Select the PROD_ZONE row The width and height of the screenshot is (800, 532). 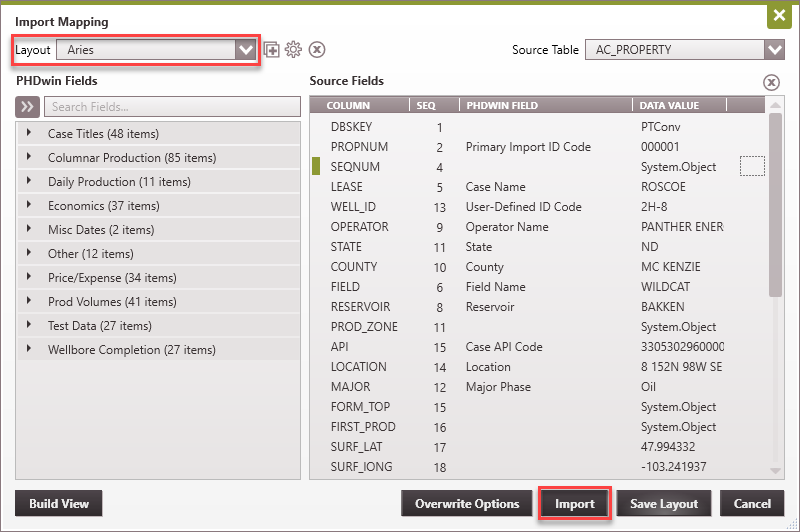(537, 326)
